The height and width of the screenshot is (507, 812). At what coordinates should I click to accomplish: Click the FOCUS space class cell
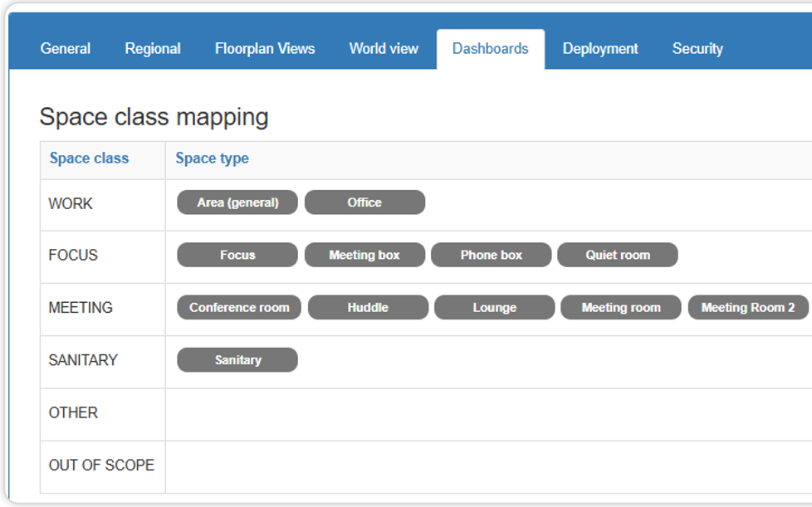(102, 257)
